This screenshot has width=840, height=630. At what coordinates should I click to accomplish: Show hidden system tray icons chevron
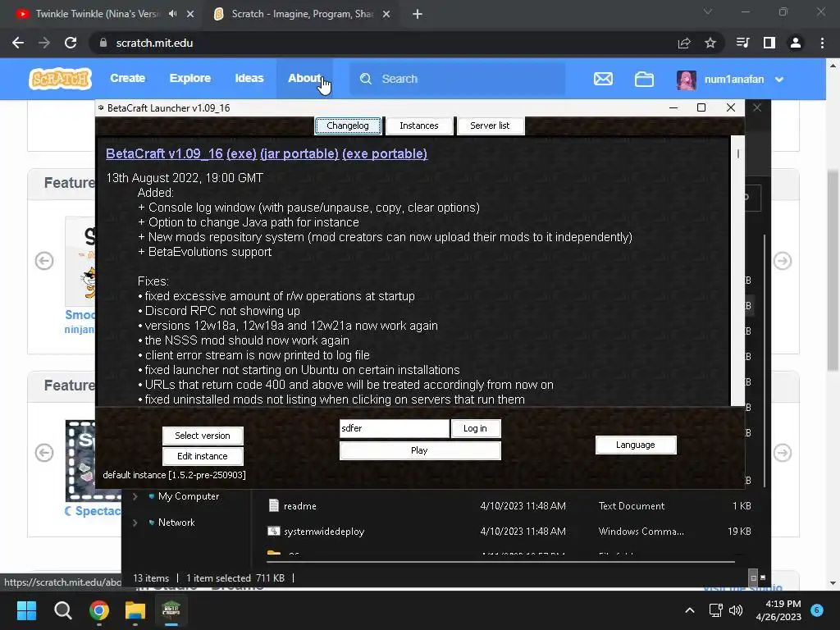[690, 610]
